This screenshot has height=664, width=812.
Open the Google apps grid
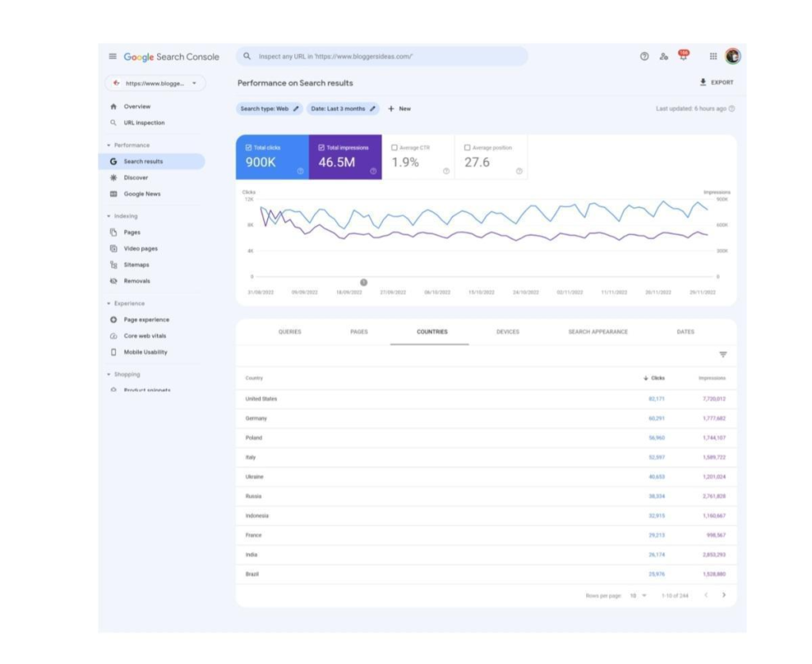tap(713, 56)
